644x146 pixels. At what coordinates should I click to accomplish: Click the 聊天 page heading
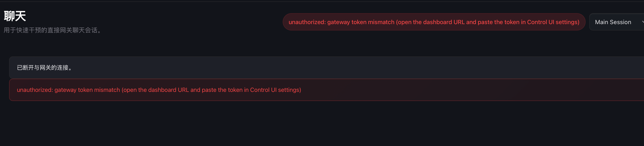point(15,16)
